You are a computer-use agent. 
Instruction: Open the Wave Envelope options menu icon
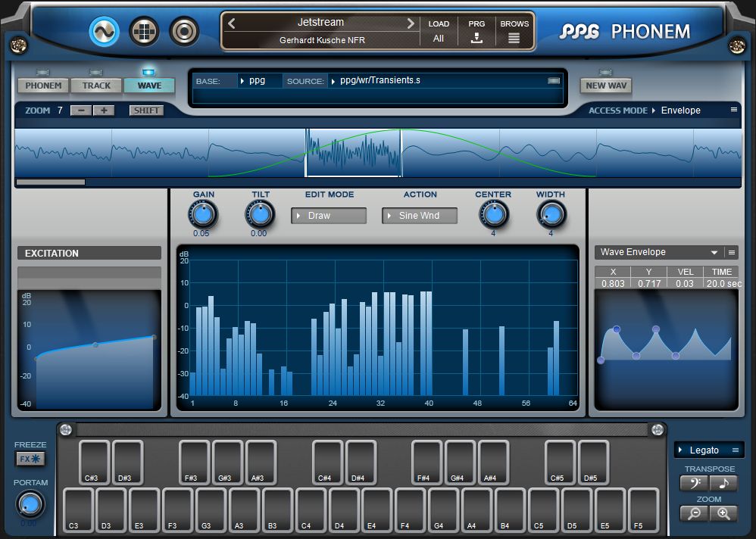tap(732, 252)
